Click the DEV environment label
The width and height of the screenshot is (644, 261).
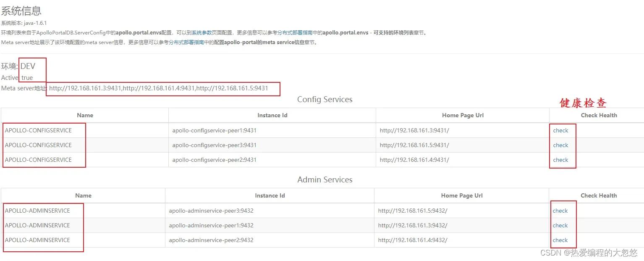pyautogui.click(x=28, y=66)
